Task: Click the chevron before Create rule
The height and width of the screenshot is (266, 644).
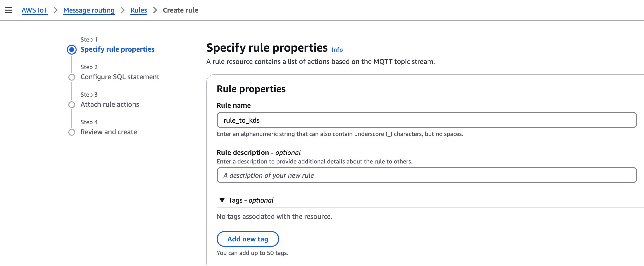Action: tap(155, 10)
